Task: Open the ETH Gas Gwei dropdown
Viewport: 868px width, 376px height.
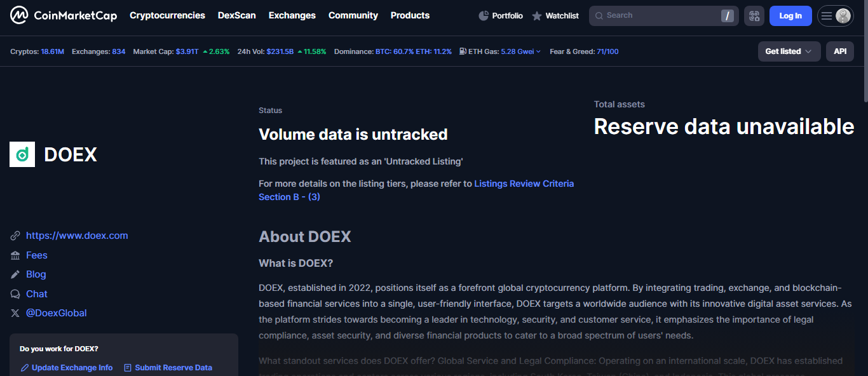Action: tap(539, 51)
